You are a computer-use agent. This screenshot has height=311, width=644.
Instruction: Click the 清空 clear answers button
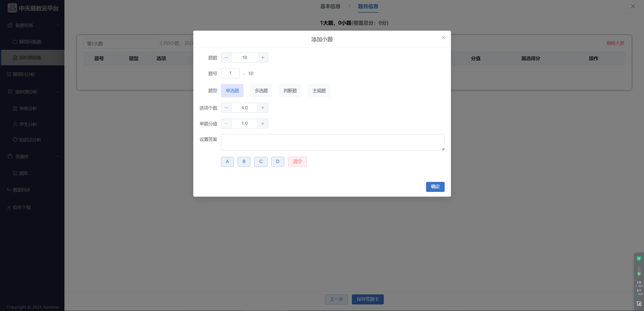pos(297,162)
